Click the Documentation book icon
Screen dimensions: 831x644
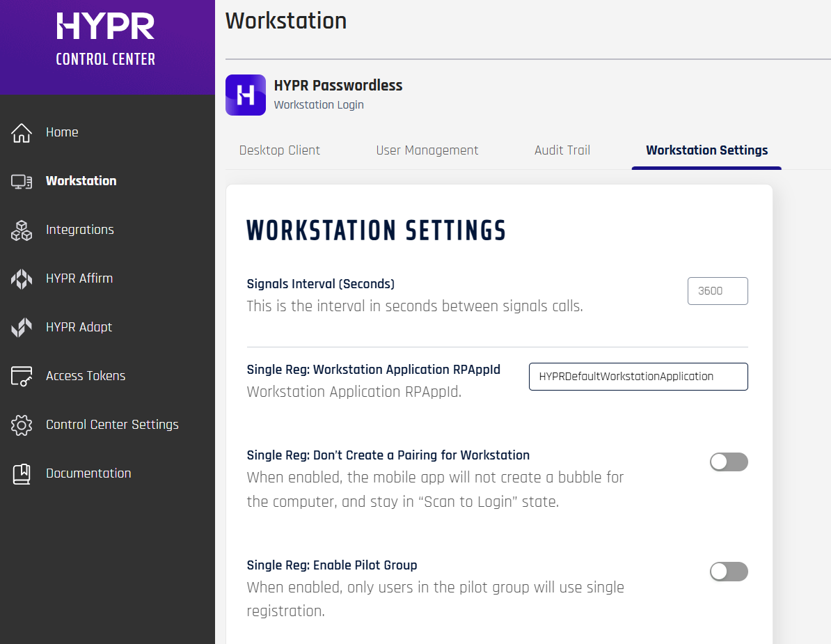pos(22,473)
